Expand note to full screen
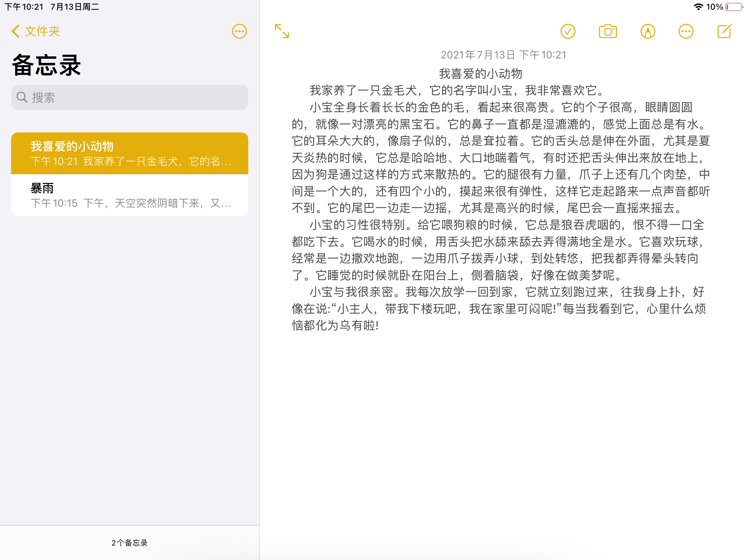The height and width of the screenshot is (560, 747). (282, 31)
